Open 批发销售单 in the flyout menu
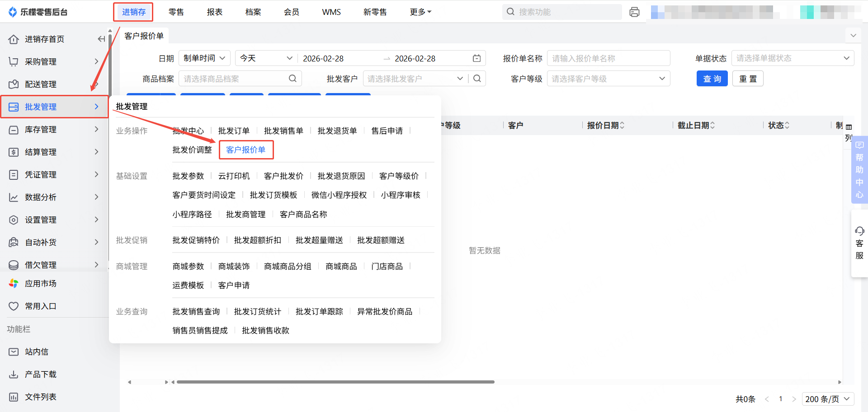 pos(283,131)
